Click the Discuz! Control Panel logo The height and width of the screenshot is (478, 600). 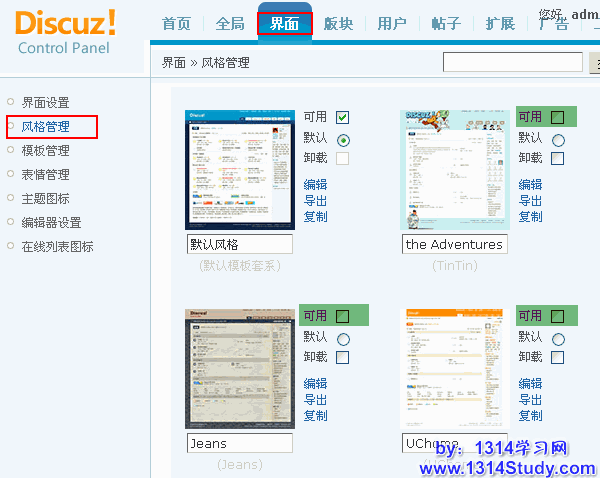[66, 31]
